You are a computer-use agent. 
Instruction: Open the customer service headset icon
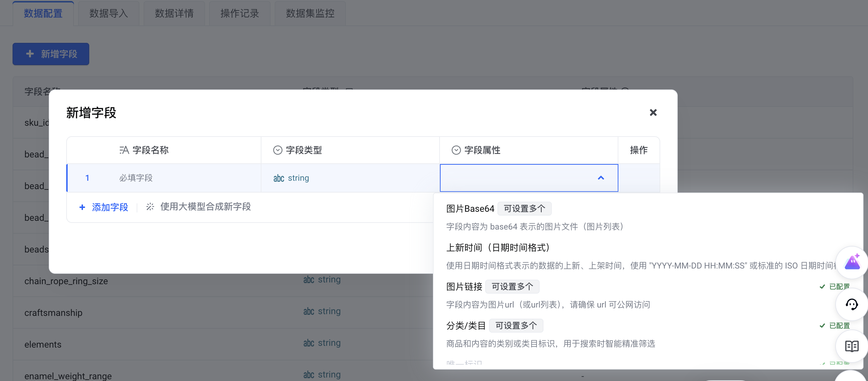(852, 304)
